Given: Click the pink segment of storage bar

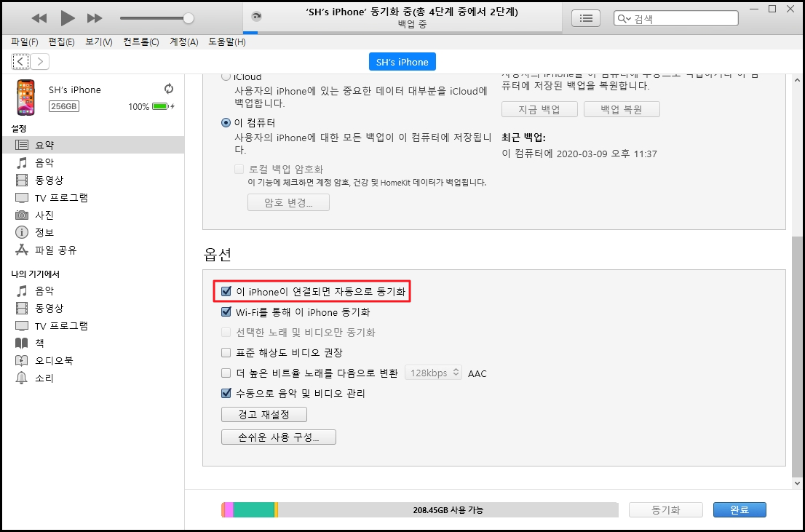Looking at the screenshot, I should click(229, 510).
